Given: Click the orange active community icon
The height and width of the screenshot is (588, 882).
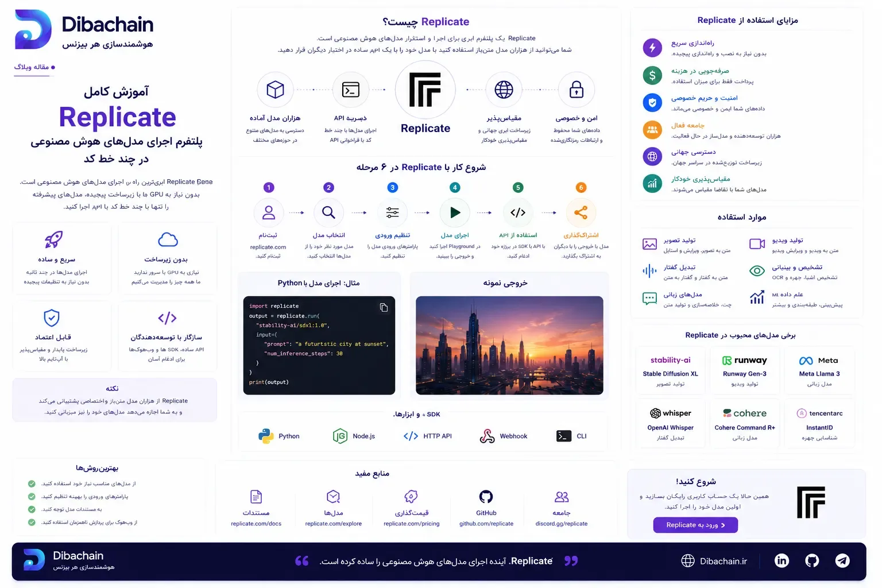Looking at the screenshot, I should point(652,130).
